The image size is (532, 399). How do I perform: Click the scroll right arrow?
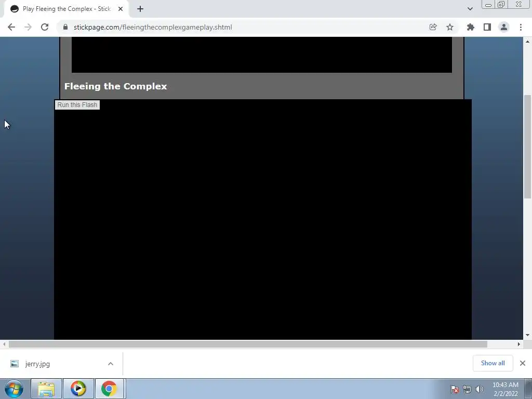coord(519,344)
